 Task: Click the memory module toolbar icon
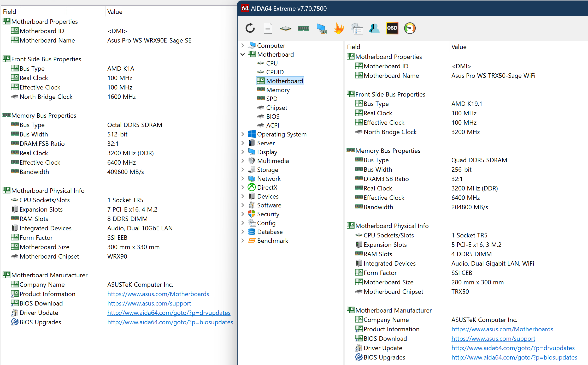pyautogui.click(x=303, y=28)
